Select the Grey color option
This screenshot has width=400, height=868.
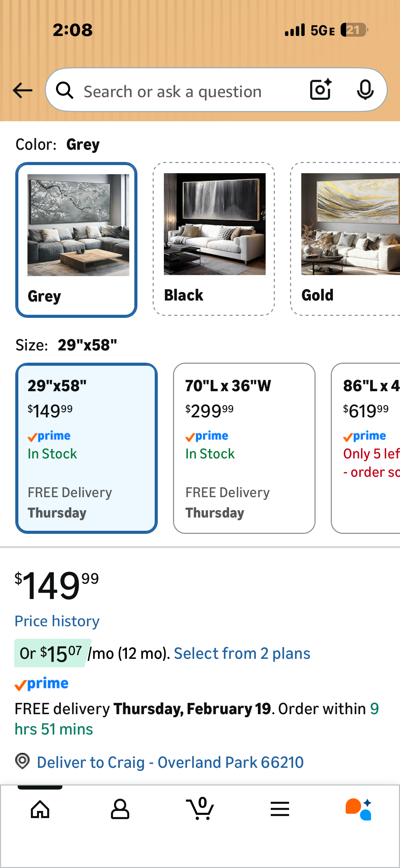point(76,240)
